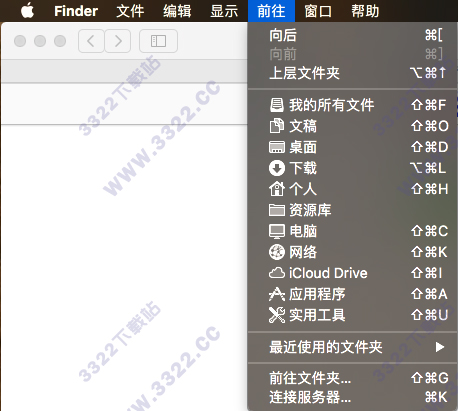Click the 应用程序 applications icon

277,294
